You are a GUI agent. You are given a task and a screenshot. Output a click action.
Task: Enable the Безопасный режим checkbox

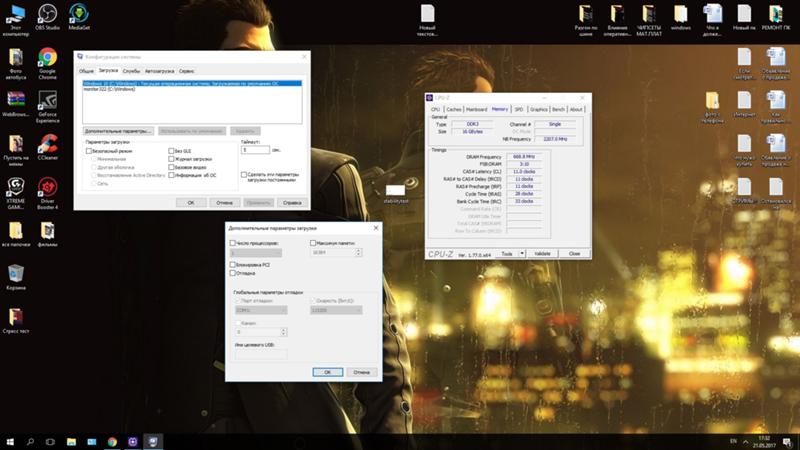click(x=89, y=151)
